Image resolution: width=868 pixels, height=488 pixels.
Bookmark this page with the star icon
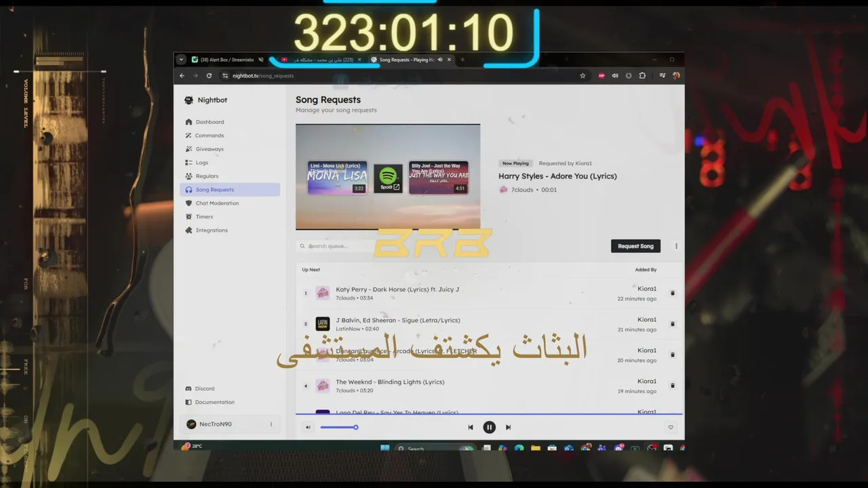coord(583,76)
